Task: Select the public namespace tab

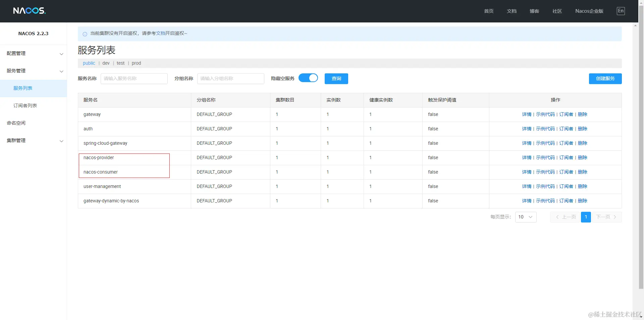Action: pyautogui.click(x=89, y=63)
